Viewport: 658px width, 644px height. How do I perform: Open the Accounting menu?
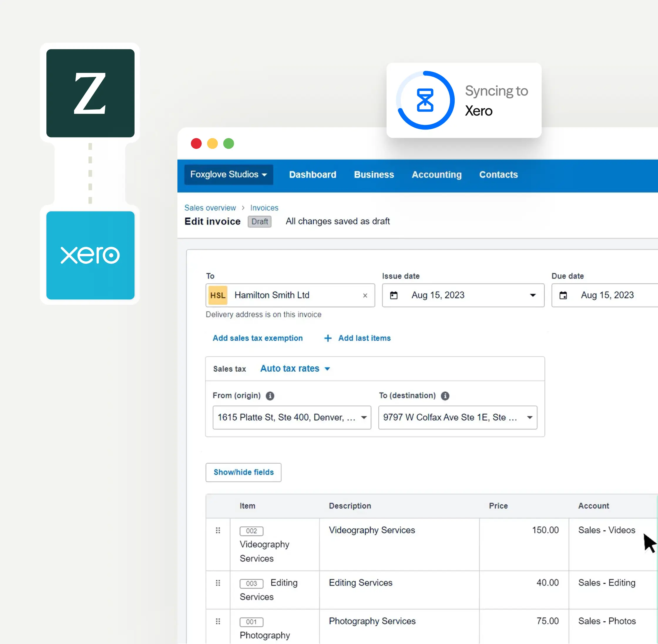tap(437, 175)
